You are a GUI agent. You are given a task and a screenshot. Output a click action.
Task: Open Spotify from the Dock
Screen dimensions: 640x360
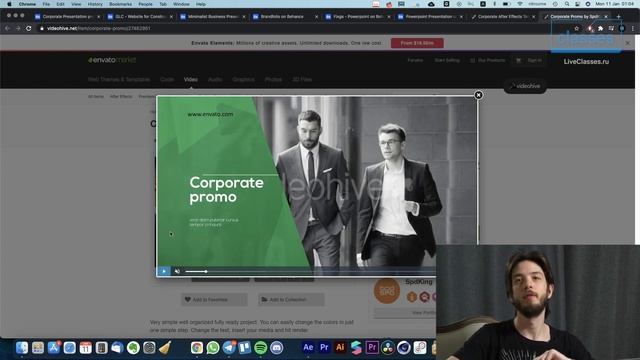(x=260, y=347)
